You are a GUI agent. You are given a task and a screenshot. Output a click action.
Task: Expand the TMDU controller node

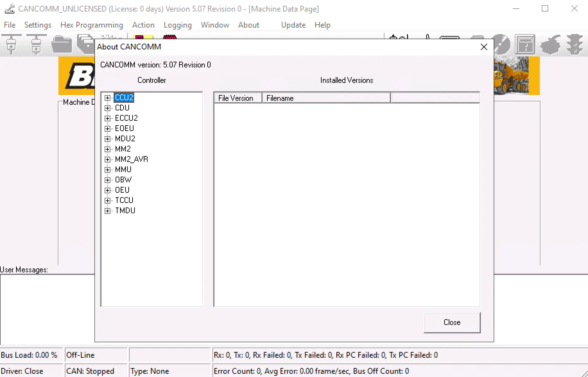[108, 211]
